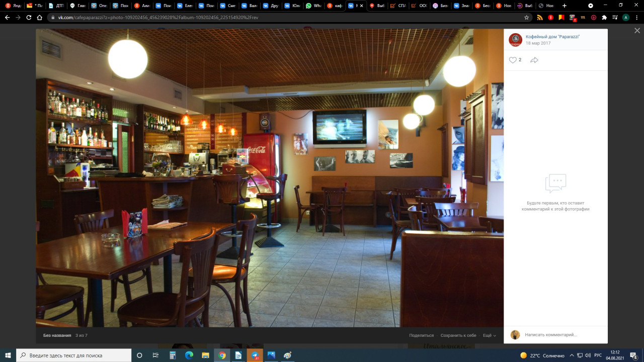Open Кофейный дом "Paparazzi" community page
Viewport: 644px width, 362px height.
coord(552,37)
